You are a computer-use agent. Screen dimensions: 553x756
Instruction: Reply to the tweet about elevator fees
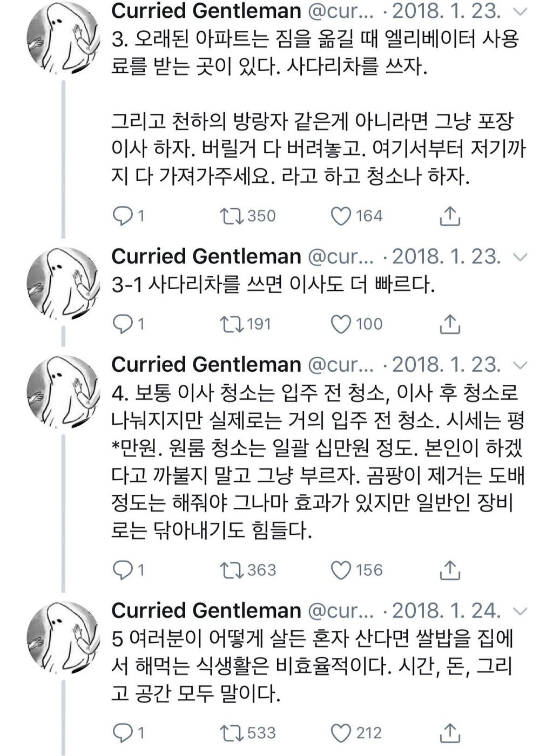coord(123,216)
